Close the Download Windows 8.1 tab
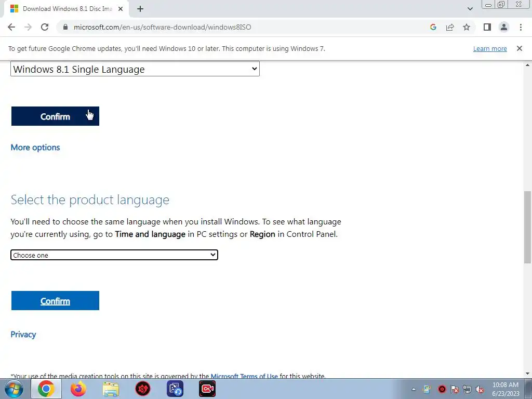The height and width of the screenshot is (399, 532). coord(121,9)
